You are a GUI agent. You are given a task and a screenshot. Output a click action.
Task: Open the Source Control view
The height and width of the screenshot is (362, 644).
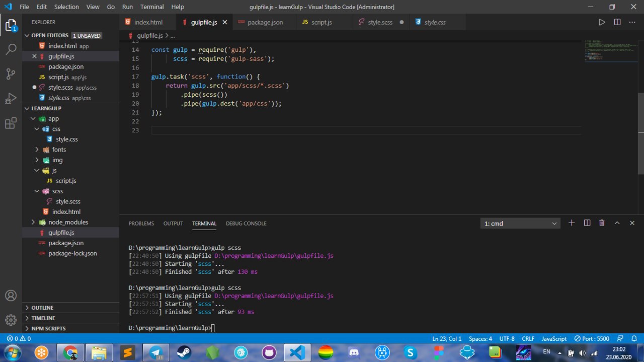pyautogui.click(x=11, y=74)
